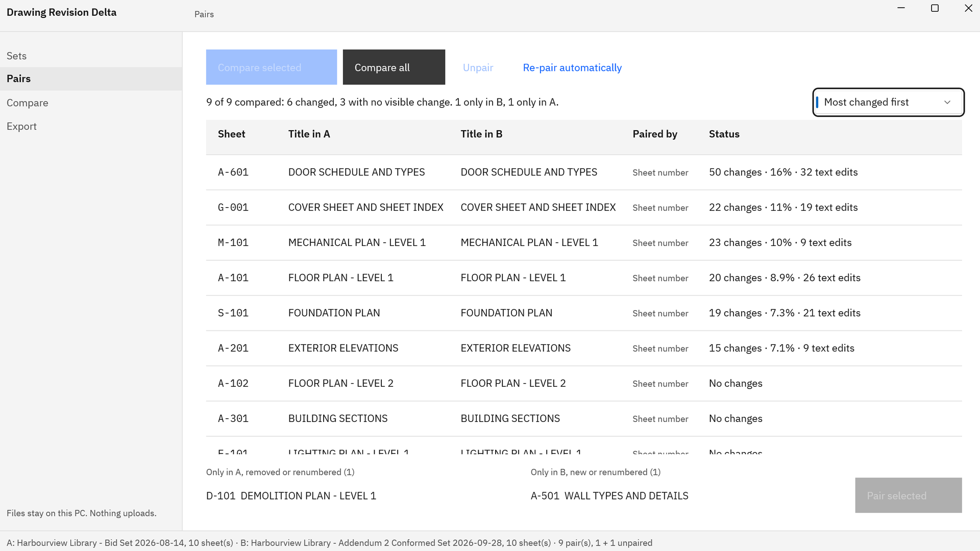Select the G-001 sheet row
This screenshot has height=551, width=980.
(584, 208)
